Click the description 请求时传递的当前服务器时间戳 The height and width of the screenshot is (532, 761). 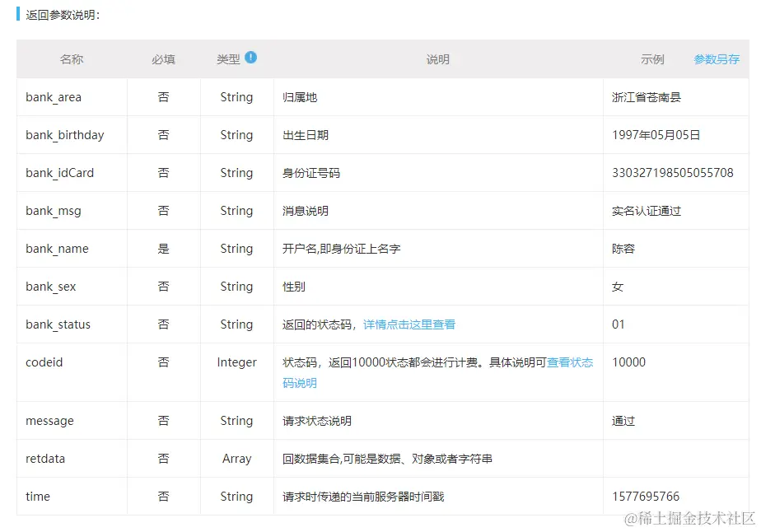[x=363, y=497]
